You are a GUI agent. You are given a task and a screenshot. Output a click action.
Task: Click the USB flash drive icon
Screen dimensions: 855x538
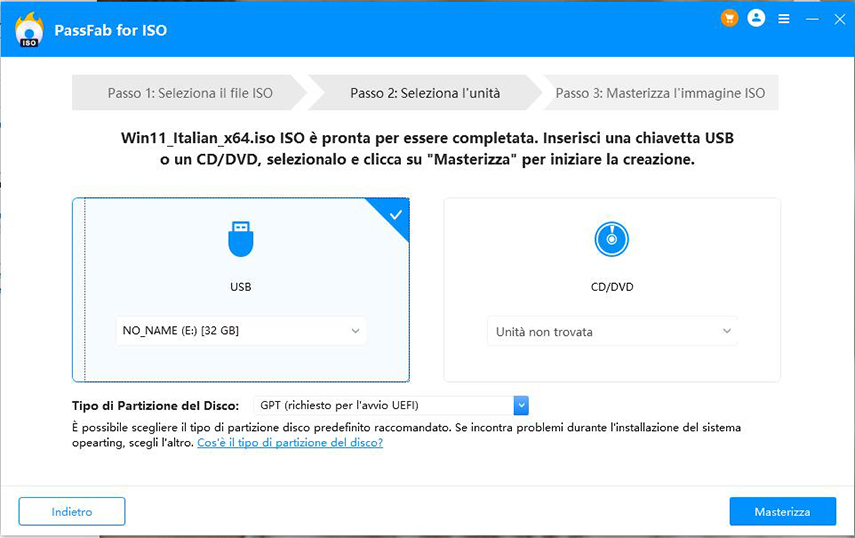point(240,239)
